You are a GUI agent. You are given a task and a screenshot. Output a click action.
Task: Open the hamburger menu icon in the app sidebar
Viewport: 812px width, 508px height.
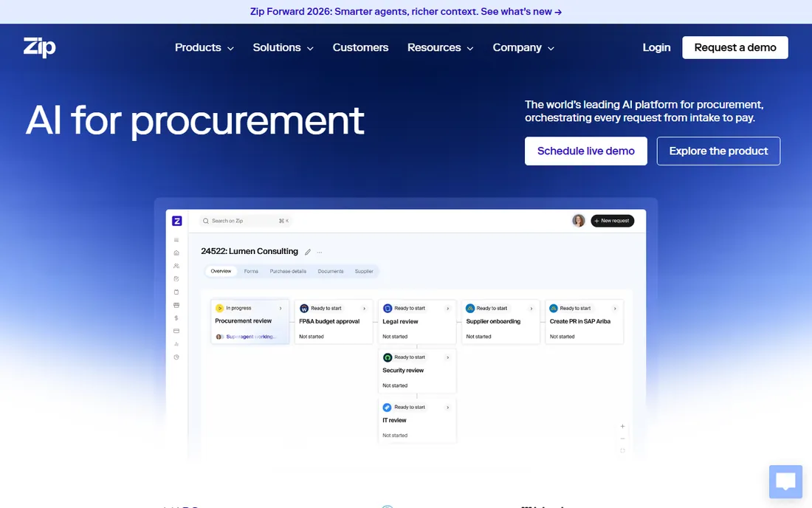(x=176, y=240)
